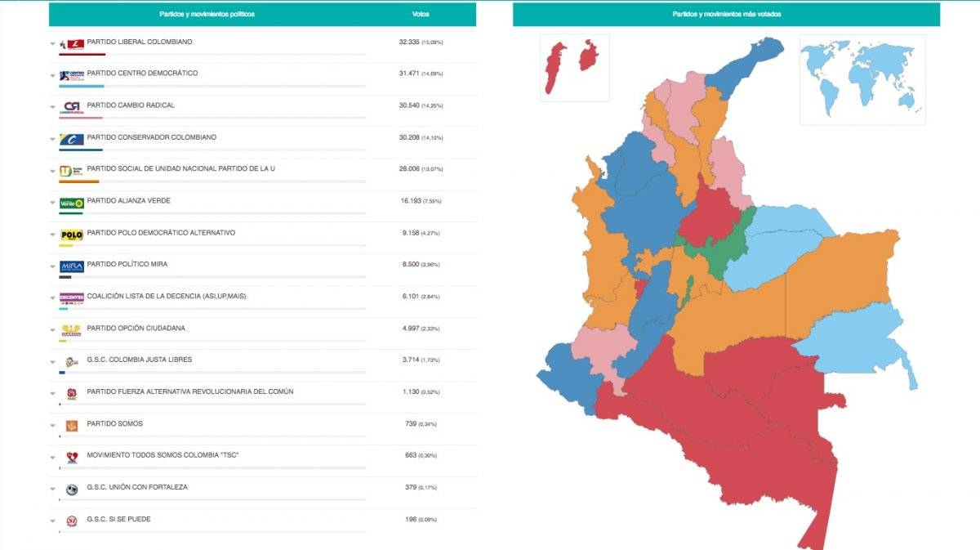Select PARTIDO CAMBIO RADICAL party name
This screenshot has height=550, width=980.
point(131,105)
